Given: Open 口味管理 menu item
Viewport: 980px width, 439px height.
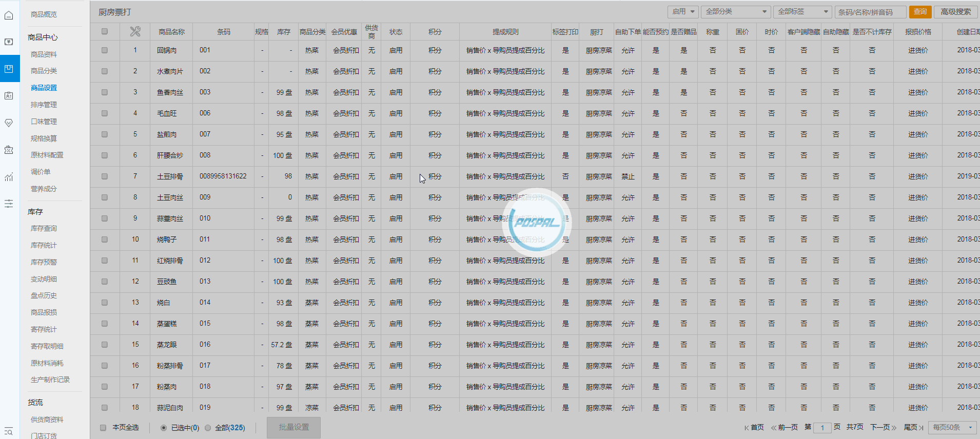Looking at the screenshot, I should [44, 122].
